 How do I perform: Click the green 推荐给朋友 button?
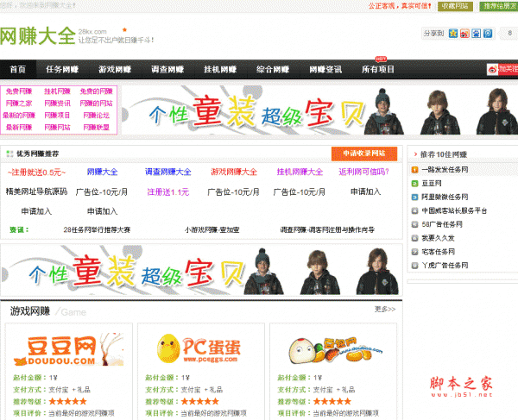(x=499, y=6)
